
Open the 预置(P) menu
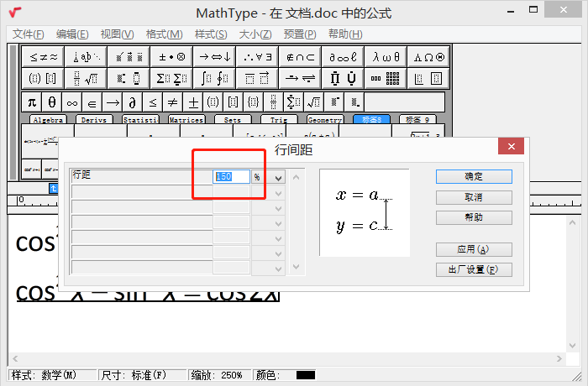[300, 34]
